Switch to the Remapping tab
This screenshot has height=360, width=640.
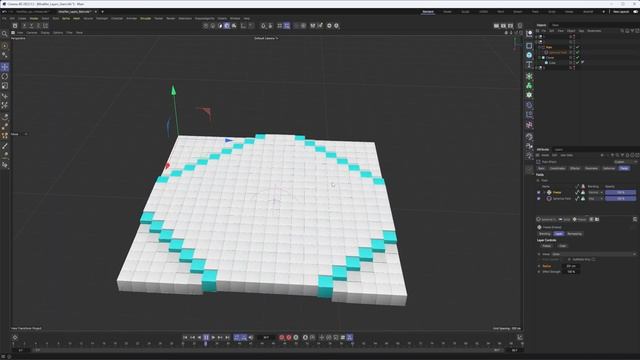tap(574, 234)
